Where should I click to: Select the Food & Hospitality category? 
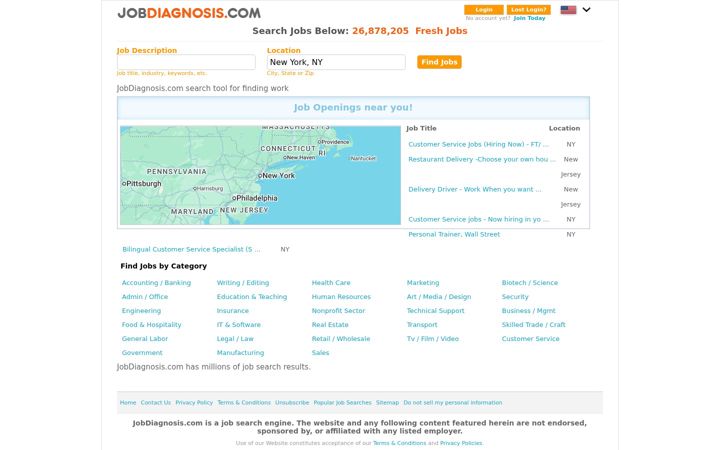[x=152, y=325]
